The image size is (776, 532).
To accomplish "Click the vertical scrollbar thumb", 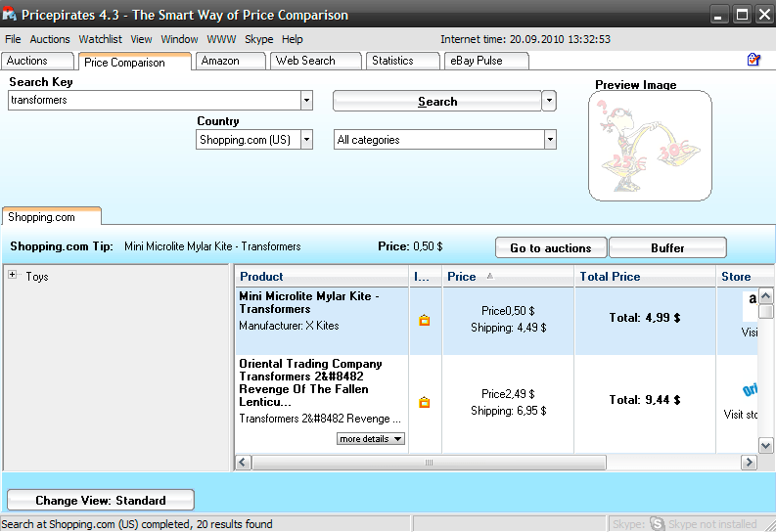I will (765, 312).
